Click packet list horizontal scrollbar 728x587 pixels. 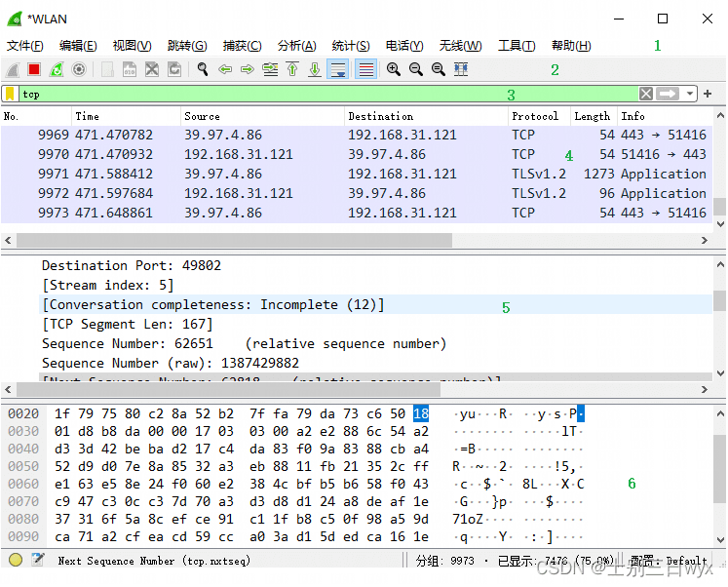pyautogui.click(x=235, y=240)
